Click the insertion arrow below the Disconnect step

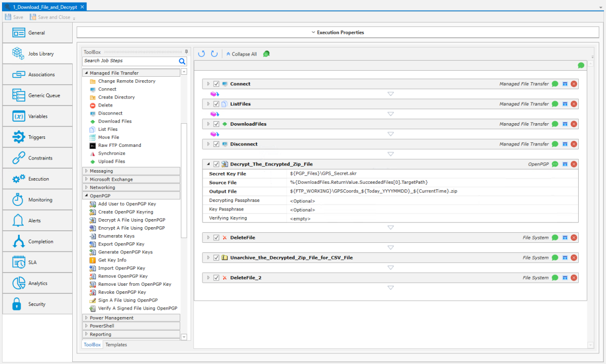390,154
